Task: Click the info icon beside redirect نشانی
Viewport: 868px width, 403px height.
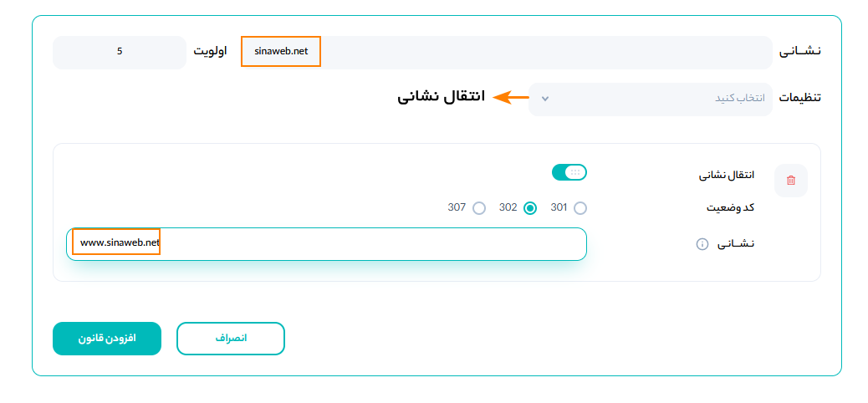Action: (702, 244)
